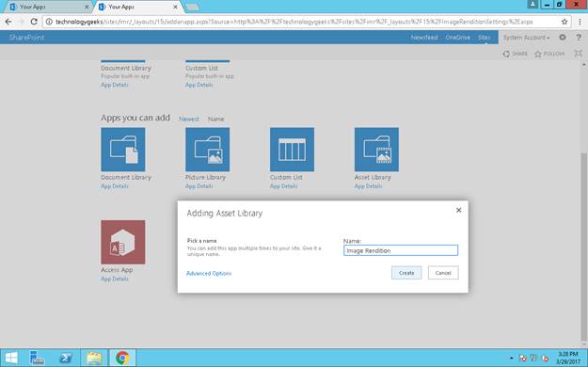The height and width of the screenshot is (367, 588).
Task: Open a new browser tab
Action: [x=192, y=8]
